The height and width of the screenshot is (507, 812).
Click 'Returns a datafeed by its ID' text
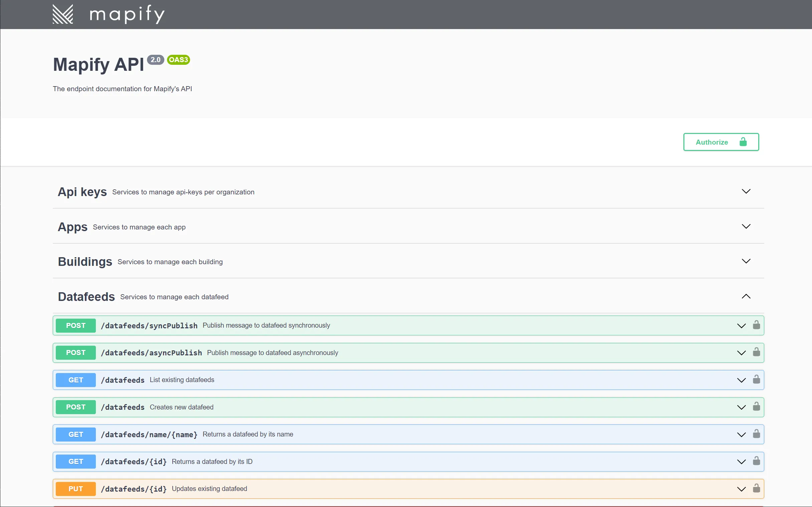pyautogui.click(x=212, y=462)
